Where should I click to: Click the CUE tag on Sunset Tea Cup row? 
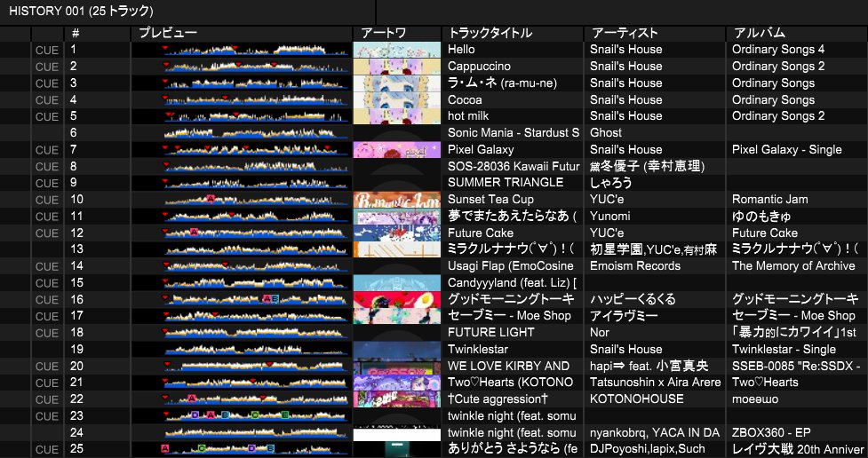point(47,200)
